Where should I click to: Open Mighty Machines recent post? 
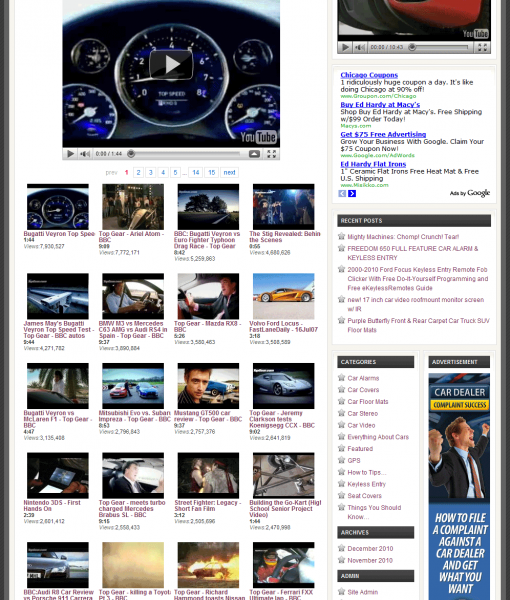(x=403, y=237)
